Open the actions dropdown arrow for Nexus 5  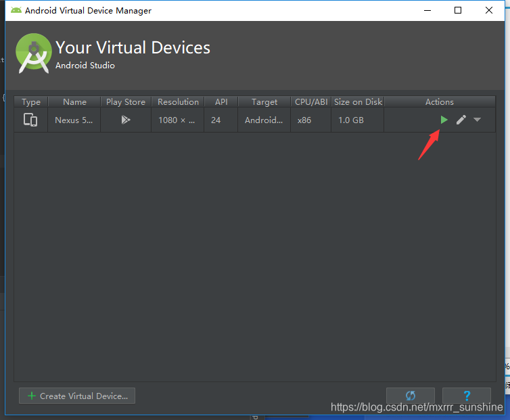[x=477, y=120]
